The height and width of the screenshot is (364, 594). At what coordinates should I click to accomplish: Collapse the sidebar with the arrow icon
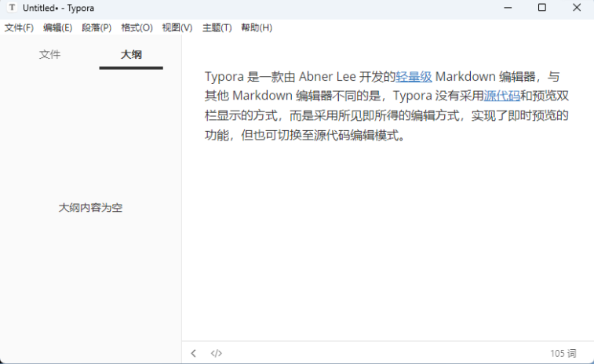[194, 353]
